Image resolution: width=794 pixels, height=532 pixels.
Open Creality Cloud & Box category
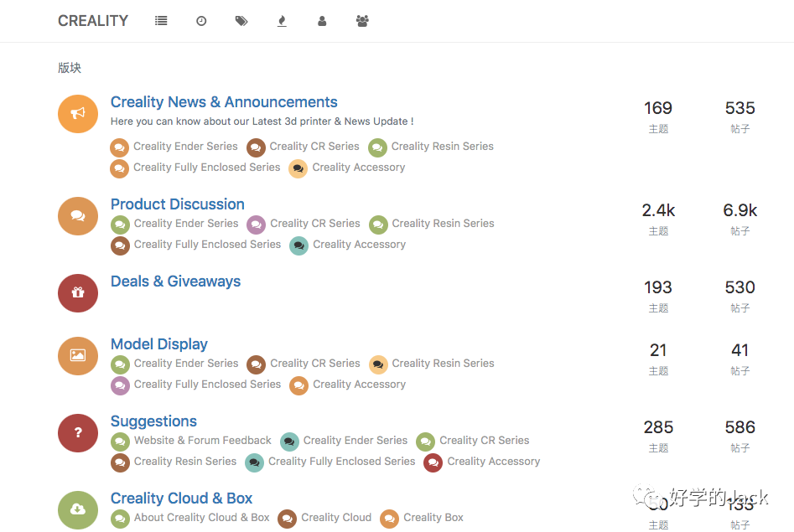(x=181, y=498)
